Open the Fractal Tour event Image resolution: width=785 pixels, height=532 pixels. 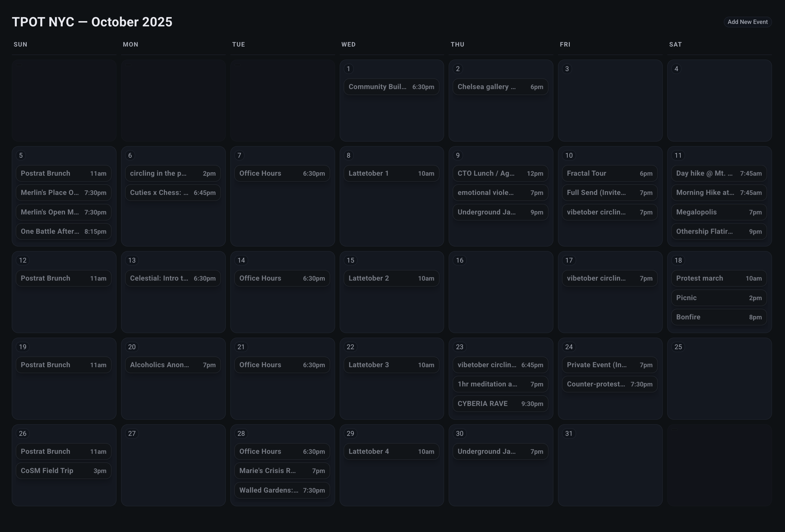coord(609,173)
